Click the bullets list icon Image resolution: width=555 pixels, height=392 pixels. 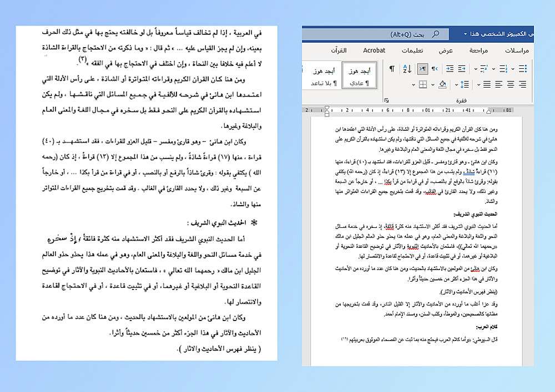tap(523, 69)
